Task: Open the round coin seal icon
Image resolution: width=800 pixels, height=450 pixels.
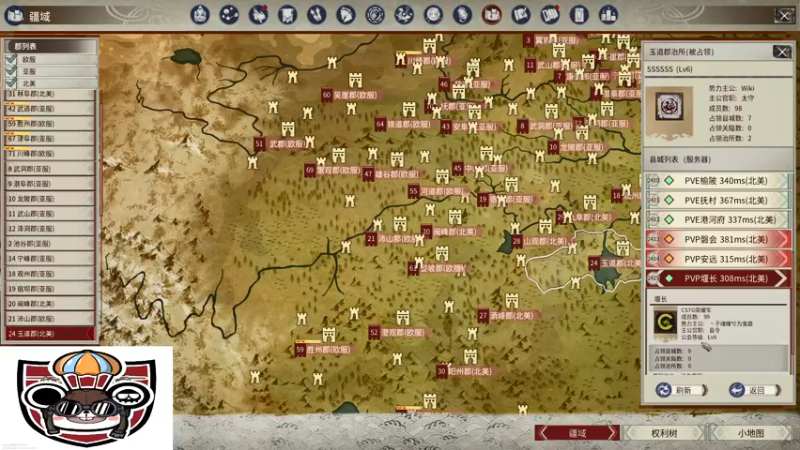Action: [375, 15]
